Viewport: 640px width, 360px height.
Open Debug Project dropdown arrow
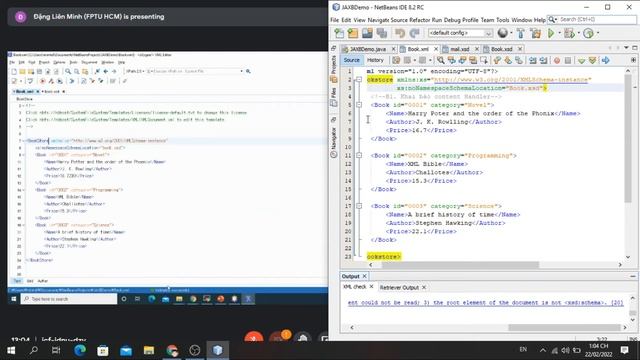(x=578, y=33)
